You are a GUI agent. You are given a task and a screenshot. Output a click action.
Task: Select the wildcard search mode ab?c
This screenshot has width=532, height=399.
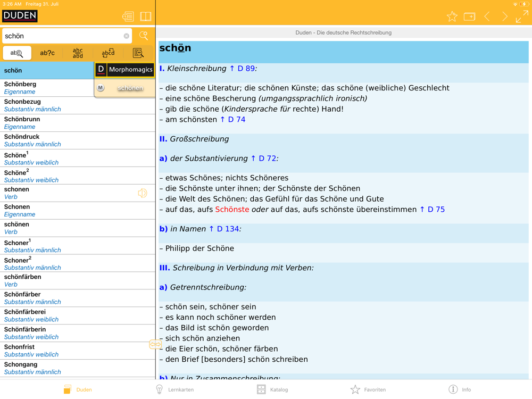47,53
